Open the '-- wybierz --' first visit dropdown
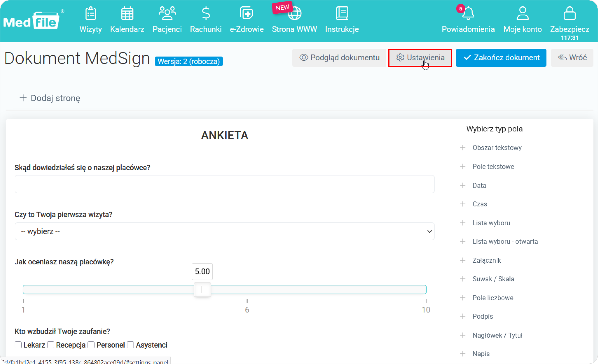The height and width of the screenshot is (364, 598). (225, 231)
